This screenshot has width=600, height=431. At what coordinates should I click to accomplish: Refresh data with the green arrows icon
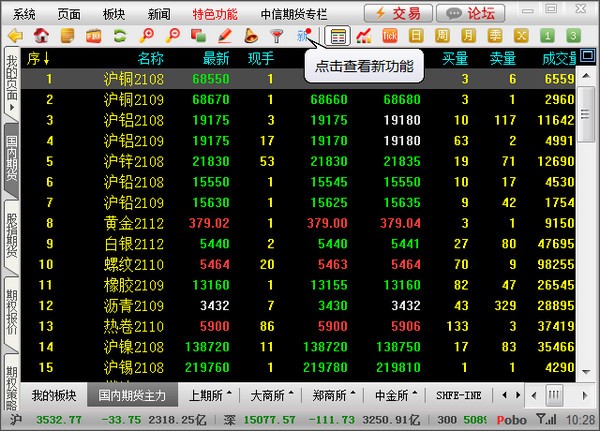120,36
